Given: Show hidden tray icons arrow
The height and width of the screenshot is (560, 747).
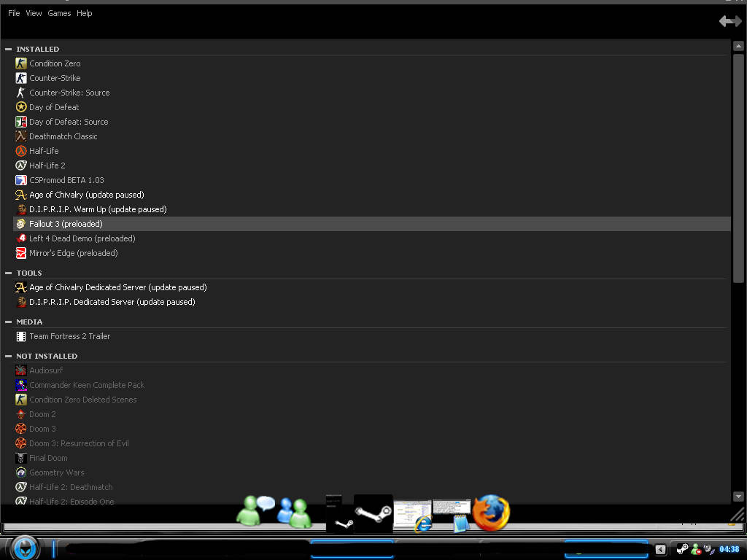Looking at the screenshot, I should point(660,550).
